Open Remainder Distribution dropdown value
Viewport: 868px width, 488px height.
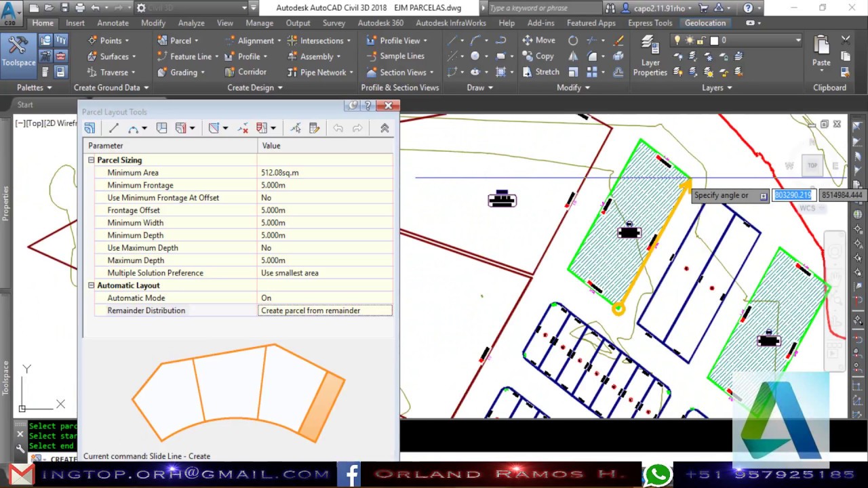[x=325, y=310]
